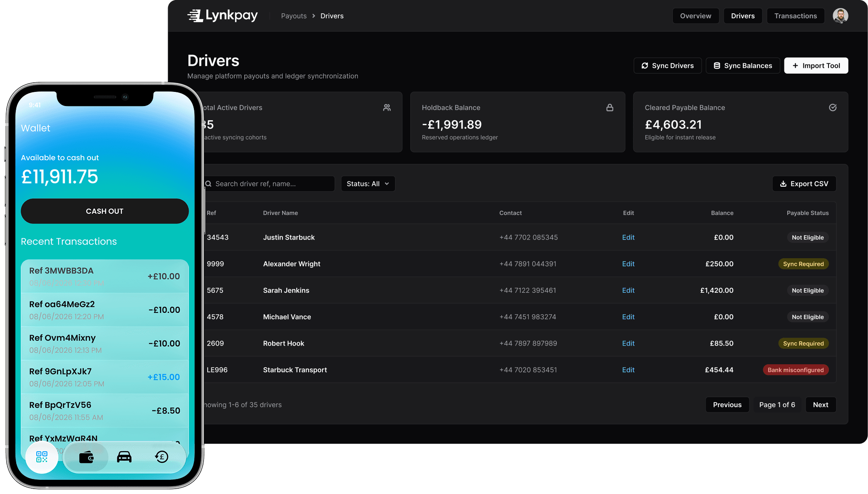Click the users icon on Total Active Drivers card
868x494 pixels.
(387, 108)
